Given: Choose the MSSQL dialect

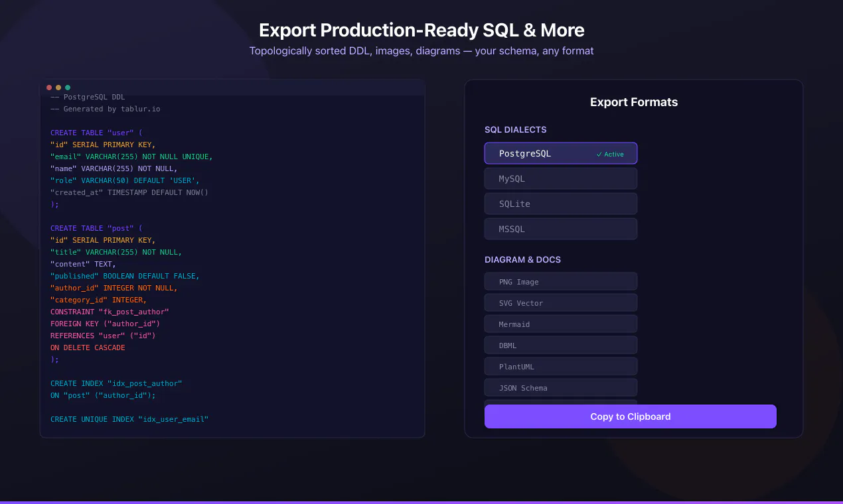Looking at the screenshot, I should click(561, 229).
